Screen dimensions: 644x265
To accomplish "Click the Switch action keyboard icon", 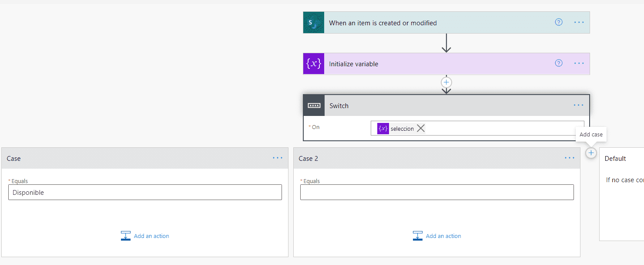I will 313,105.
